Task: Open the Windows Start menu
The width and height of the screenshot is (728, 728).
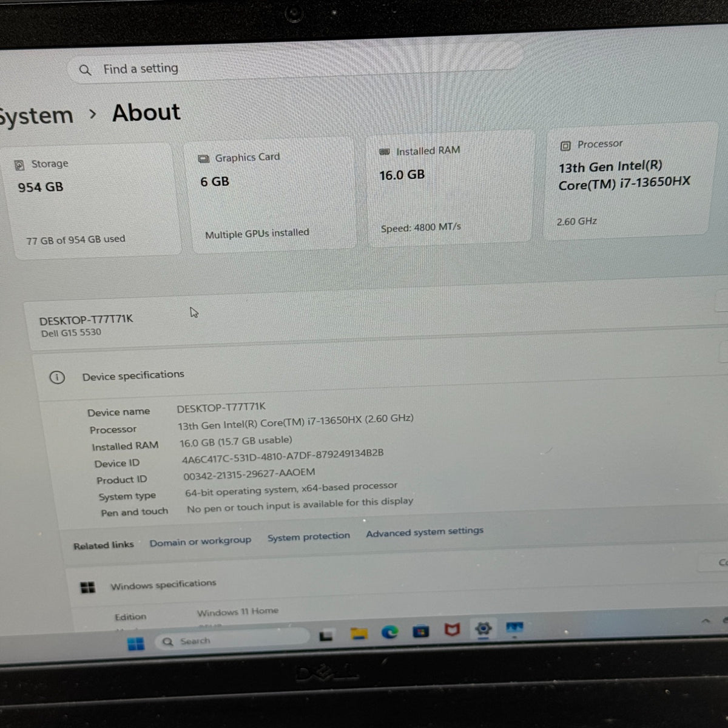Action: click(x=136, y=643)
